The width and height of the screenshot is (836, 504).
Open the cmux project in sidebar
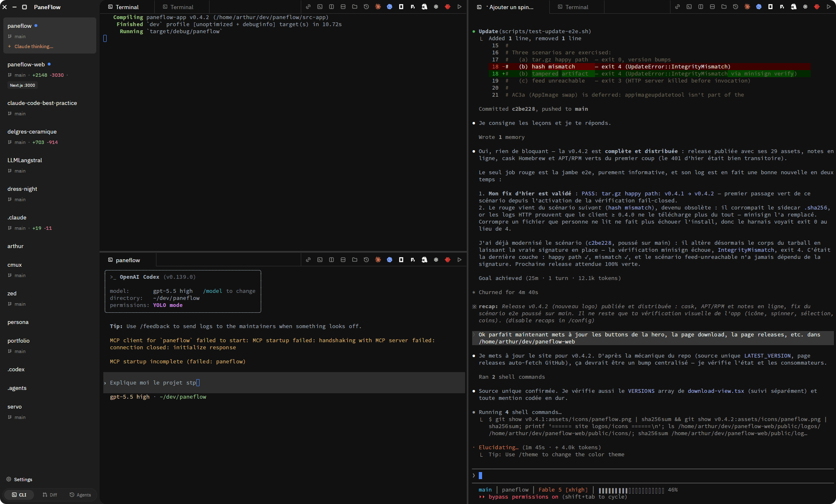tap(50, 270)
